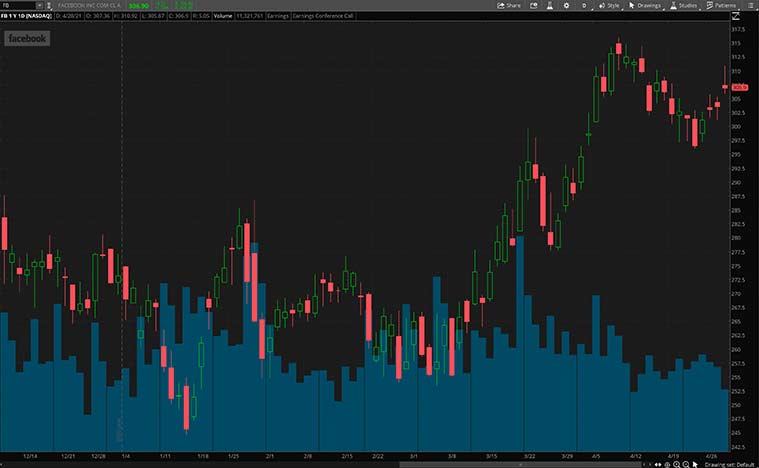This screenshot has width=759, height=468.
Task: Select the pointer cursor tool at bottom
Action: pyautogui.click(x=695, y=464)
